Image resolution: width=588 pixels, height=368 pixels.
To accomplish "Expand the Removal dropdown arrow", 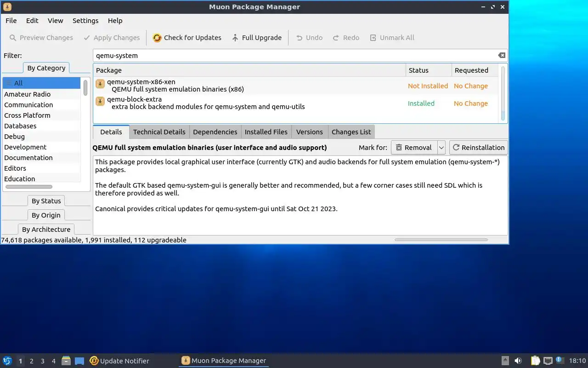I will coord(441,148).
